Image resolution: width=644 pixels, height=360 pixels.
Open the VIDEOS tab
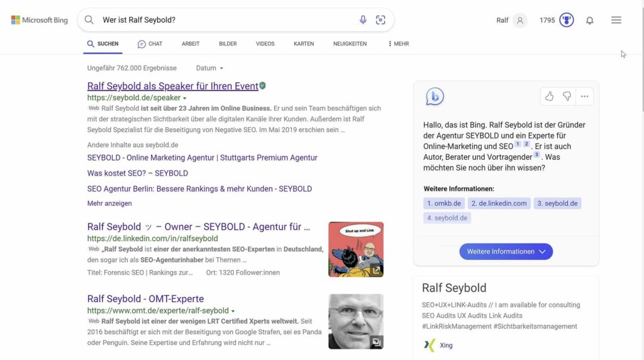[x=265, y=43]
